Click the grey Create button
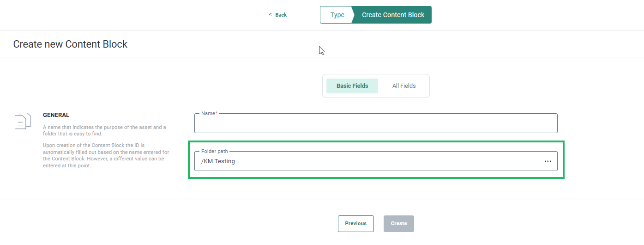 tap(399, 223)
